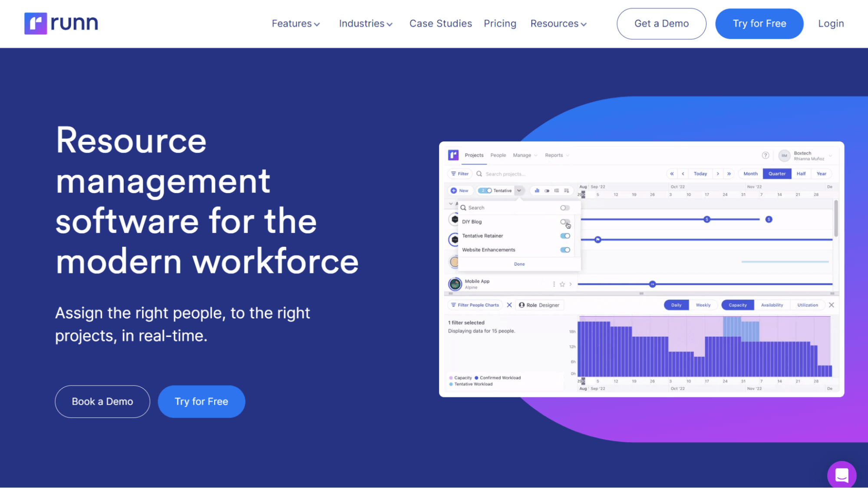Turn off the Website Enhancements toggle
Screen dimensions: 868x488
click(x=565, y=249)
